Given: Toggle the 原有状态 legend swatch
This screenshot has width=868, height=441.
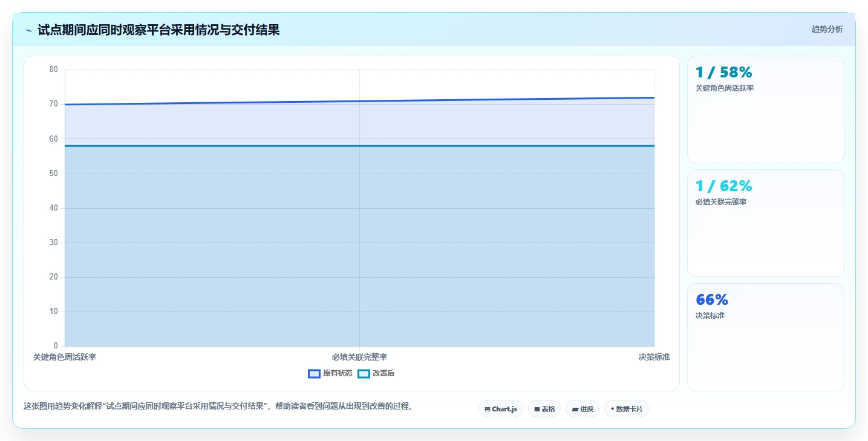Looking at the screenshot, I should 314,373.
